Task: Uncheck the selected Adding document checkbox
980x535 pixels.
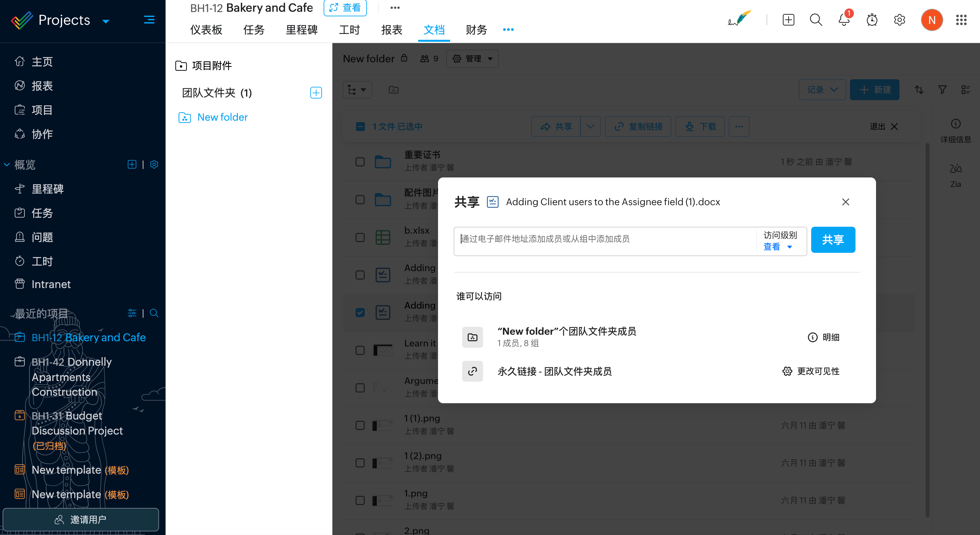Action: tap(360, 313)
